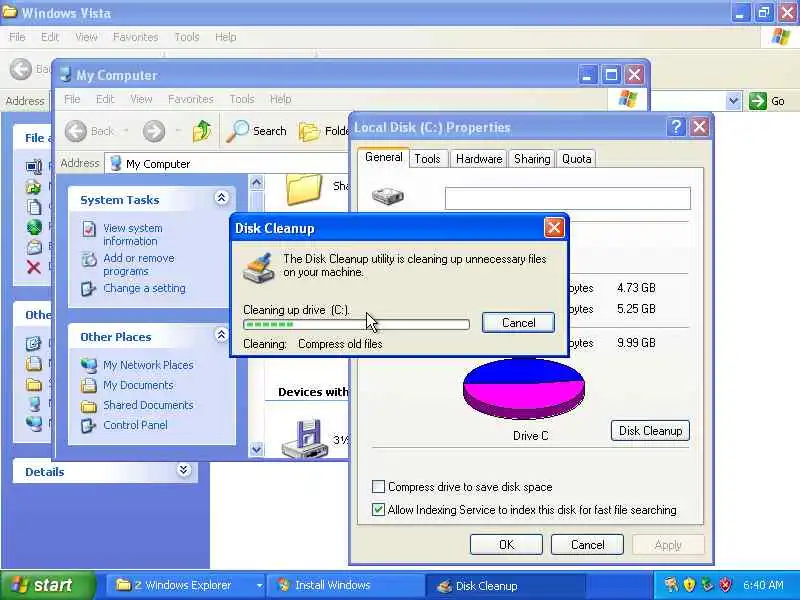Viewport: 800px width, 600px height.
Task: Click the Drive C pie chart
Action: (x=523, y=388)
